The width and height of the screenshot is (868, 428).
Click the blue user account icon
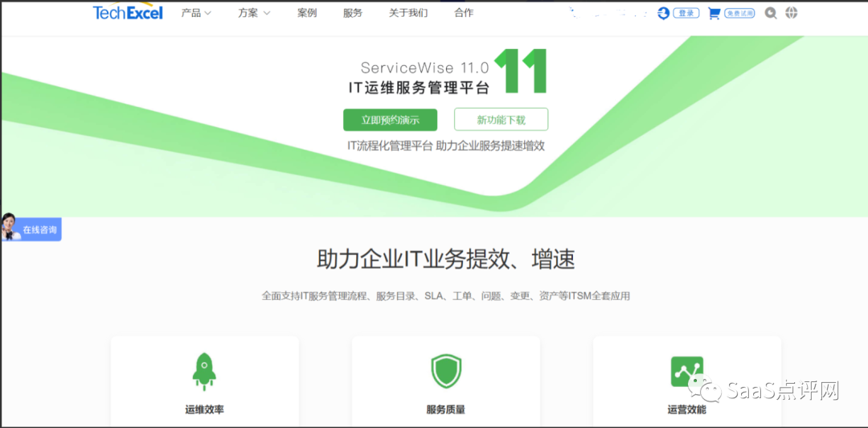pos(664,14)
